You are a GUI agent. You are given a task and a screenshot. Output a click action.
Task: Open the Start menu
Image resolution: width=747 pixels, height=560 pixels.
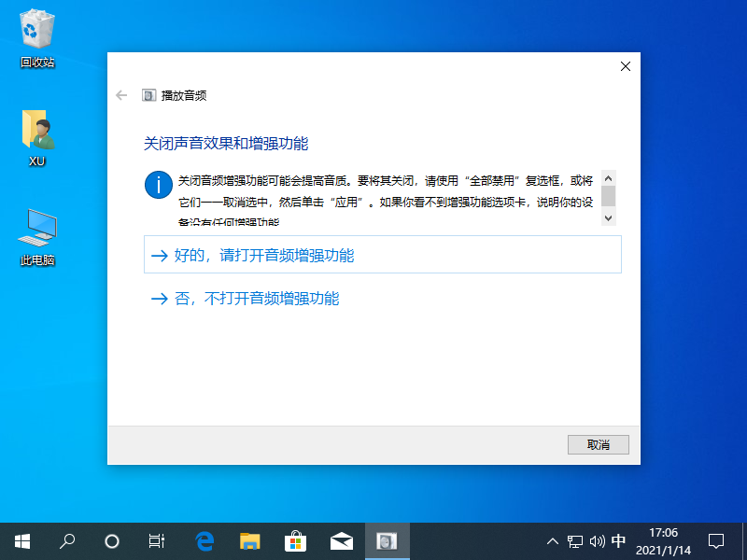(21, 541)
